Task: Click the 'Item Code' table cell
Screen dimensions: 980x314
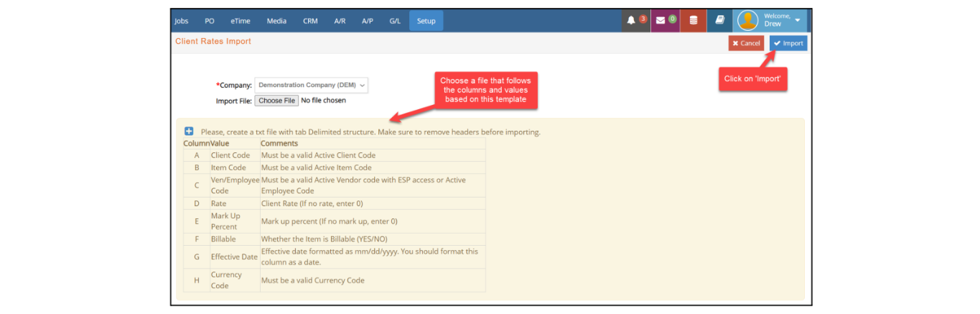Action: [235, 167]
